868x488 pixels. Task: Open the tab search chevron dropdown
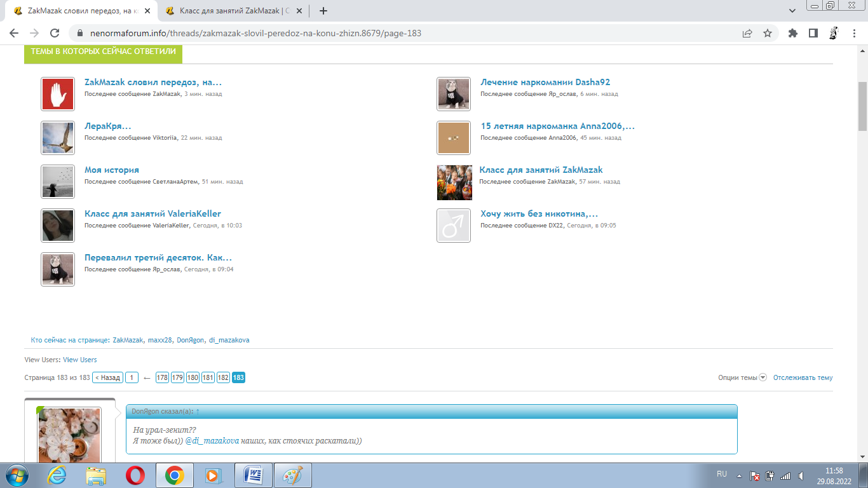pyautogui.click(x=792, y=11)
